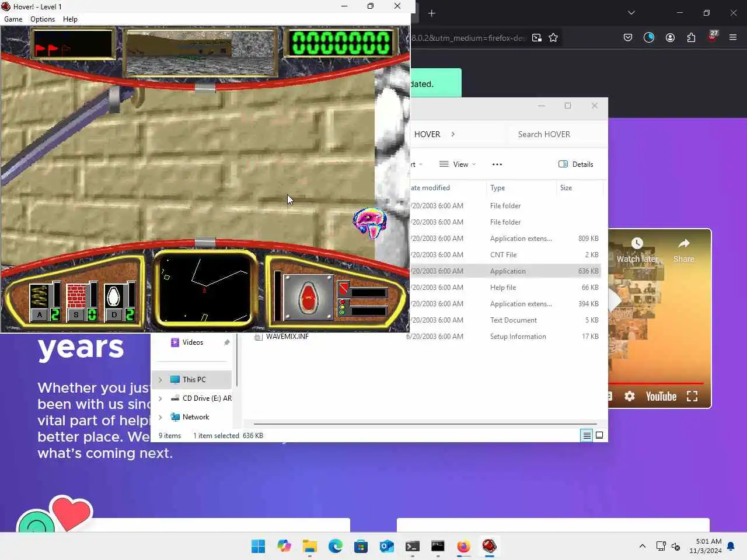Screen dimensions: 747x560
Task: Sort files by Date modified column header
Action: tap(447, 188)
